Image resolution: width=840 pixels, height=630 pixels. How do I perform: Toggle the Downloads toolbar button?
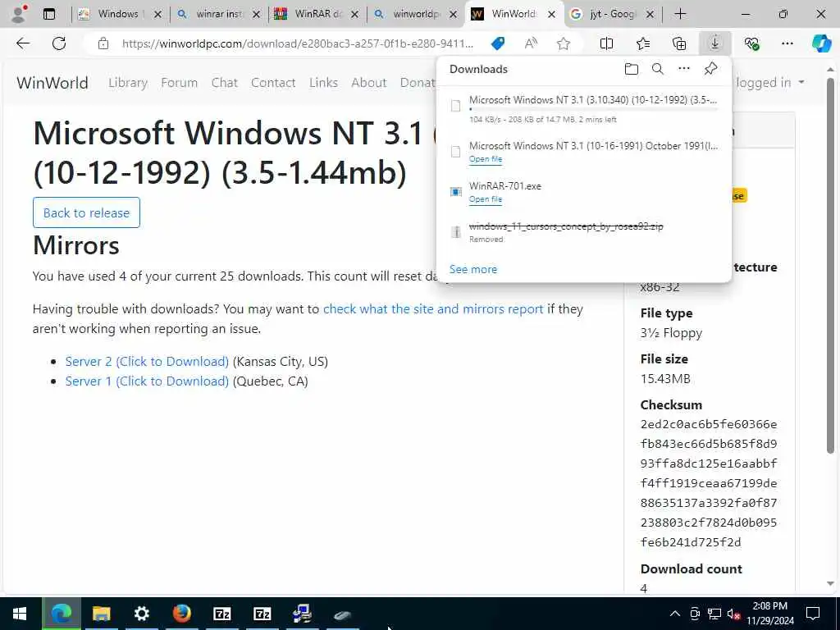coord(714,43)
